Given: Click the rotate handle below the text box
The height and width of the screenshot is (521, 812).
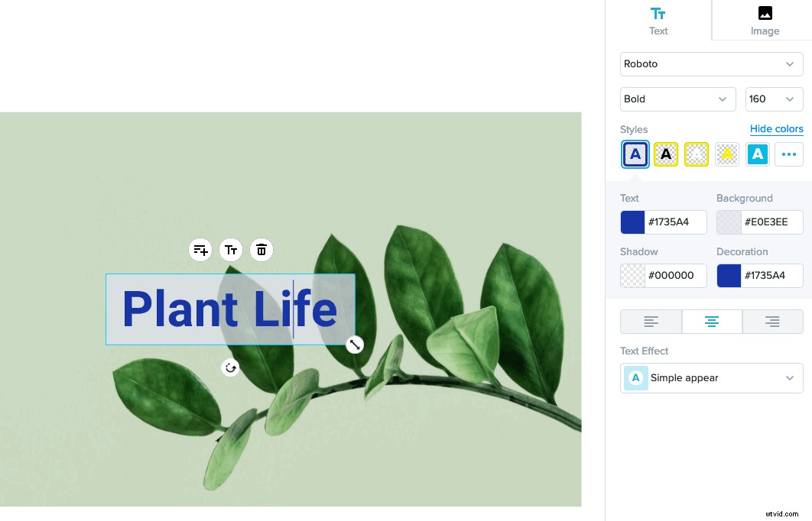Looking at the screenshot, I should (x=230, y=367).
